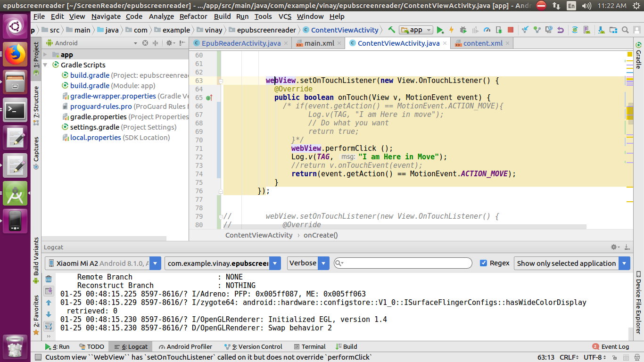
Task: Launch Firefox from the Ubuntu dock
Action: 15,55
